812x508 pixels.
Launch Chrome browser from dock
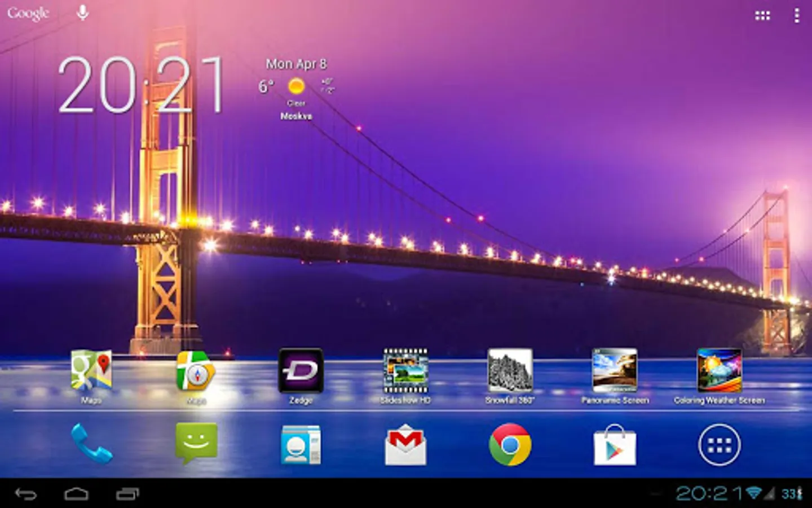[510, 445]
